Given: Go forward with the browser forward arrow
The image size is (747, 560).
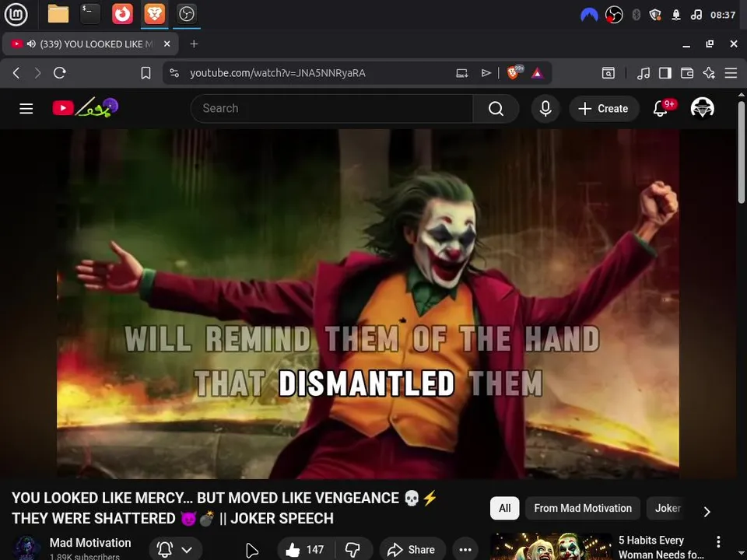Looking at the screenshot, I should pos(37,73).
